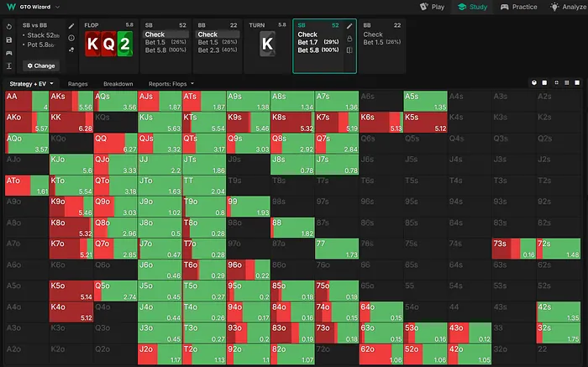Click the info icon beside Pot info
Image resolution: width=588 pixels, height=367 pixels.
71,39
